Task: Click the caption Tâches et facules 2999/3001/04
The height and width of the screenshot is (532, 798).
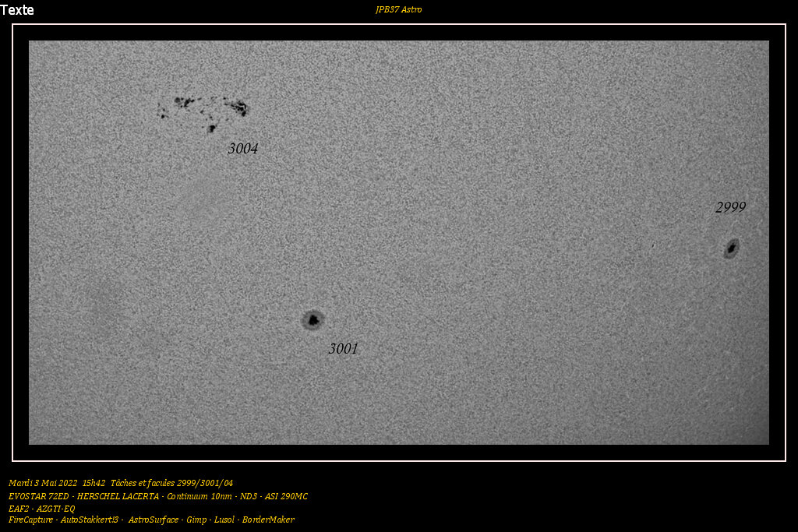Action: 173,483
